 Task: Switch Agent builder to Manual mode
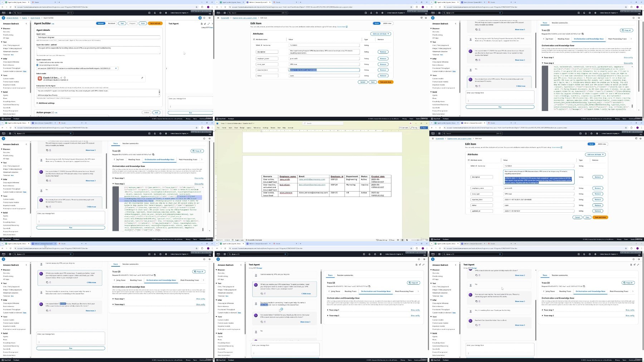(101, 23)
